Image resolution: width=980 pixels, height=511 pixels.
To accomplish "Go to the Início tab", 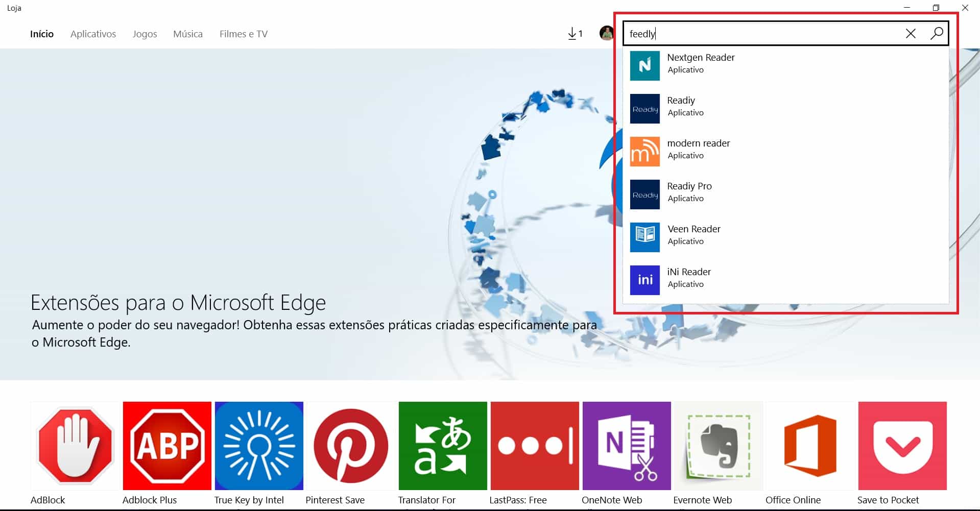I will (42, 34).
